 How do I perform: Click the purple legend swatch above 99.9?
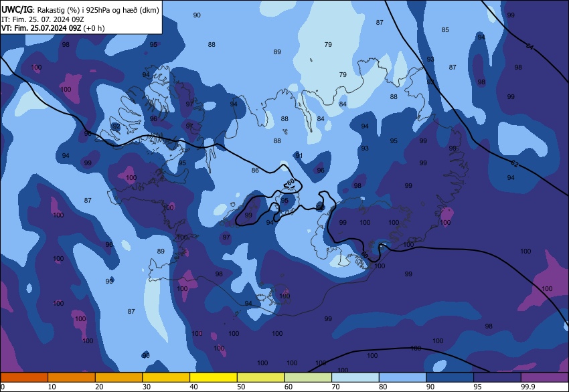[545, 377]
